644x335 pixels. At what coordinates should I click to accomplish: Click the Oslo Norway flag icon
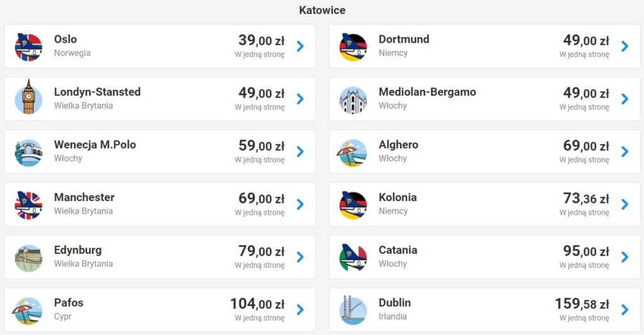tap(28, 47)
